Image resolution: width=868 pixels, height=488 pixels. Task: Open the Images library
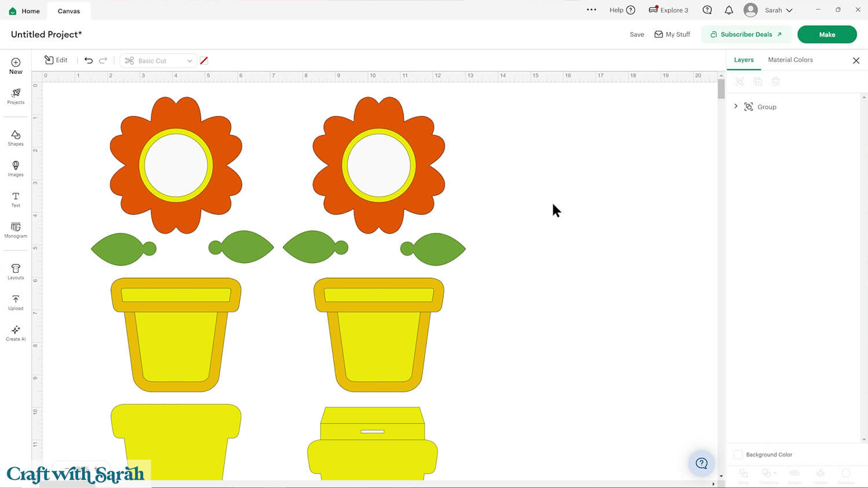click(16, 168)
